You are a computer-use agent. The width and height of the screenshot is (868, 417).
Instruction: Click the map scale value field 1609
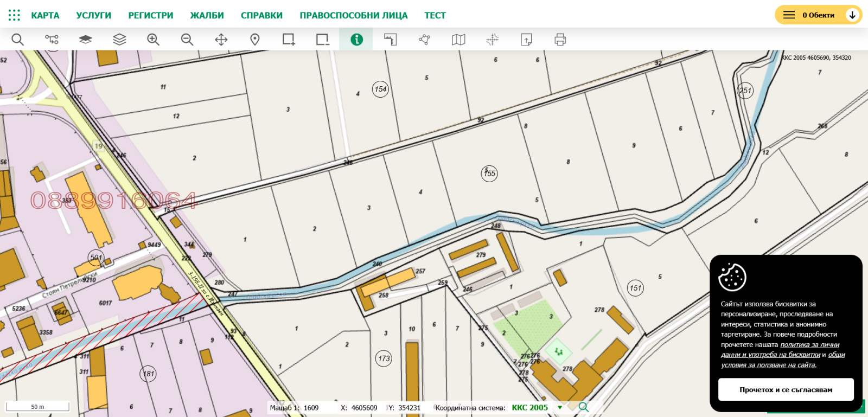(311, 408)
